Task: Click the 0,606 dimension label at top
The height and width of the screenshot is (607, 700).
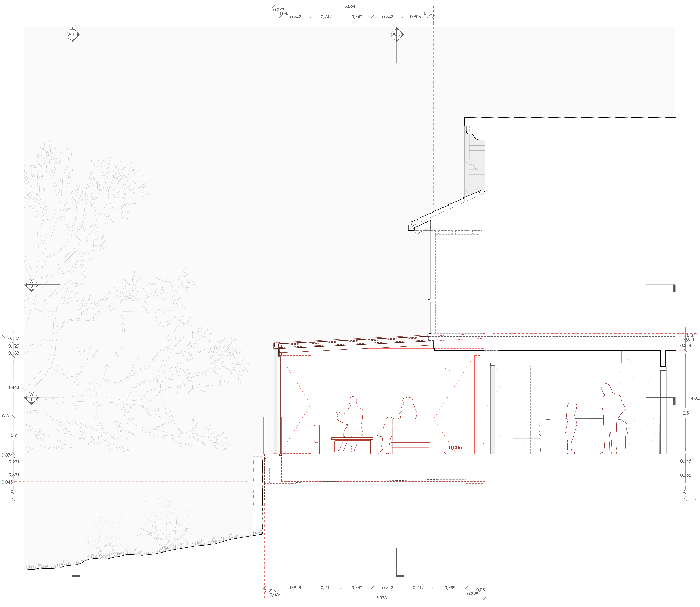Action: click(x=415, y=17)
